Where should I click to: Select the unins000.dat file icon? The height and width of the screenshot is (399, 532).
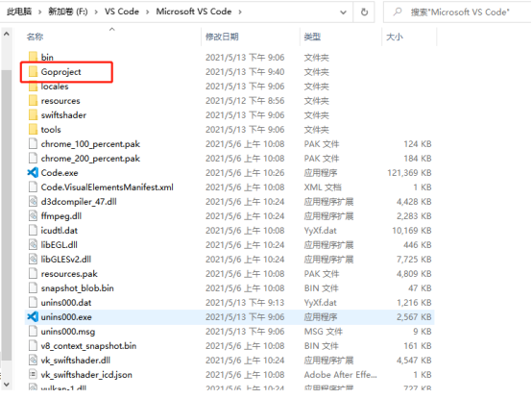(33, 303)
